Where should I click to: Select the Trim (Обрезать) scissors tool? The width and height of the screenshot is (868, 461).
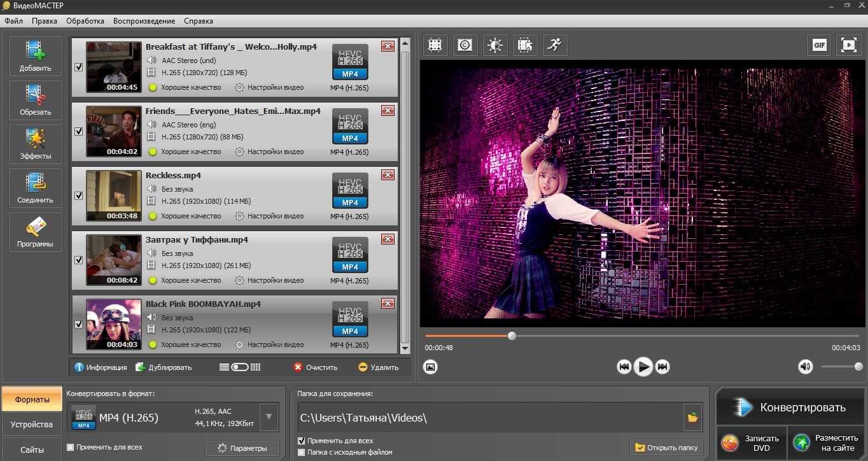[x=35, y=100]
